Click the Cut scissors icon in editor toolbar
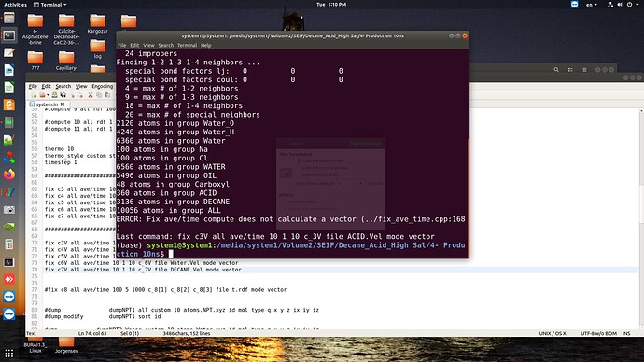Image resolution: width=644 pixels, height=362 pixels. 91,95
